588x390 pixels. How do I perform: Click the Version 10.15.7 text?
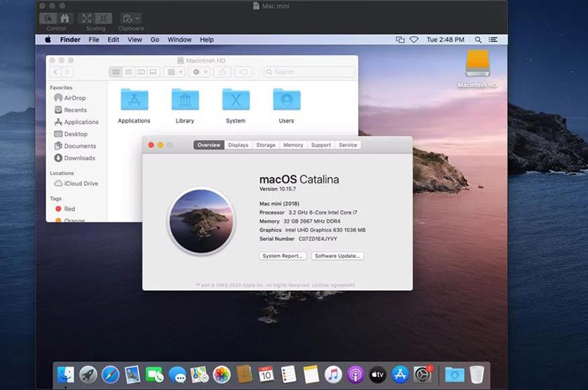tap(278, 189)
